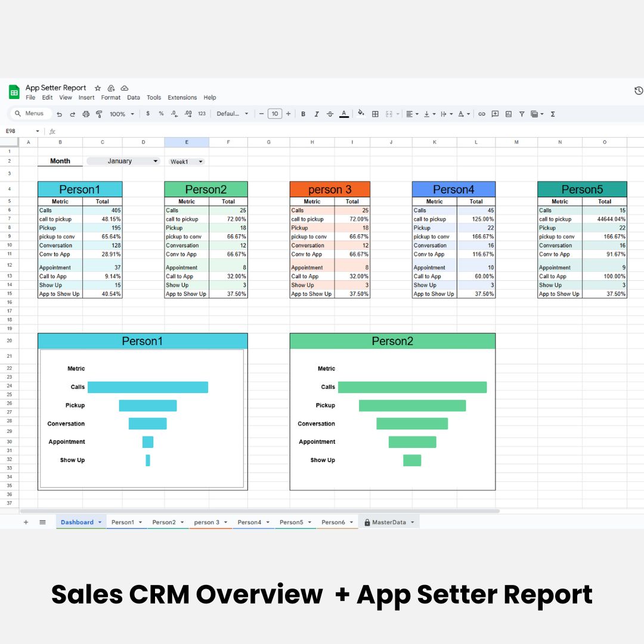Toggle strikethrough formatting
Image resolution: width=644 pixels, height=644 pixels.
coord(330,114)
